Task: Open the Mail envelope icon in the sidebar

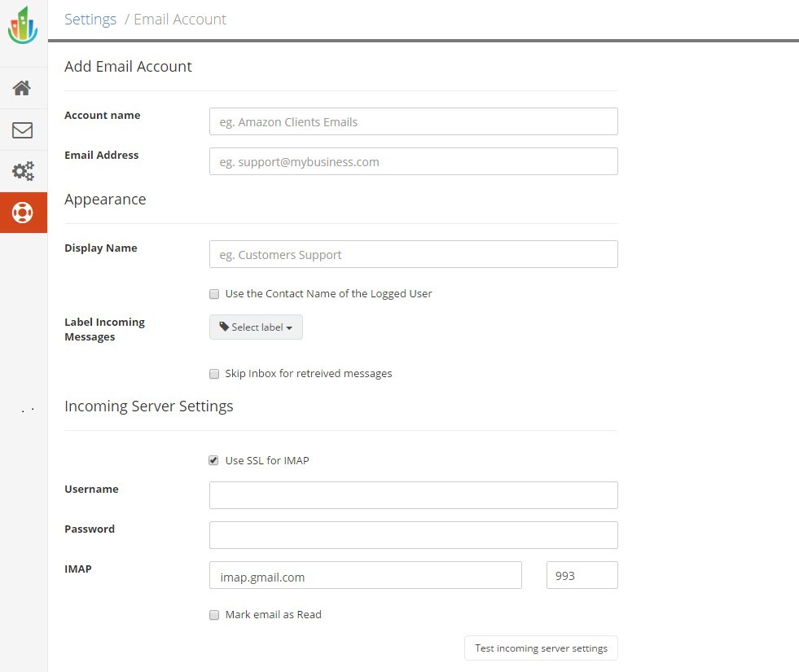Action: point(23,130)
